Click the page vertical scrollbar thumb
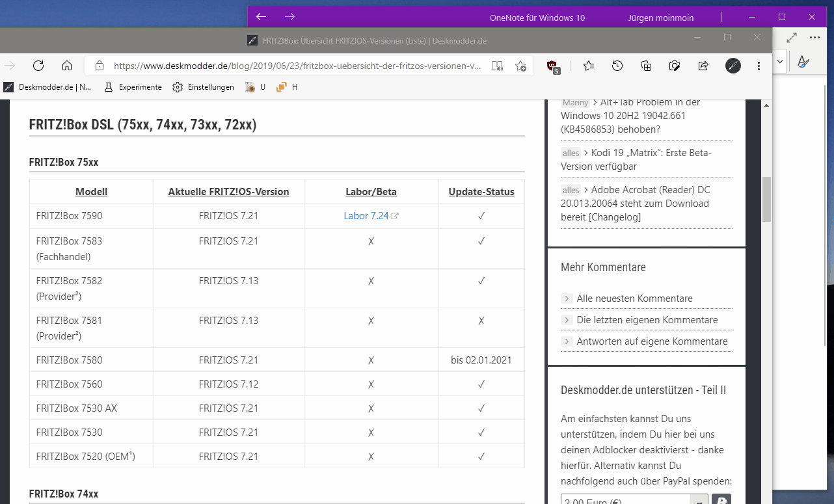The height and width of the screenshot is (504, 834). (766, 198)
